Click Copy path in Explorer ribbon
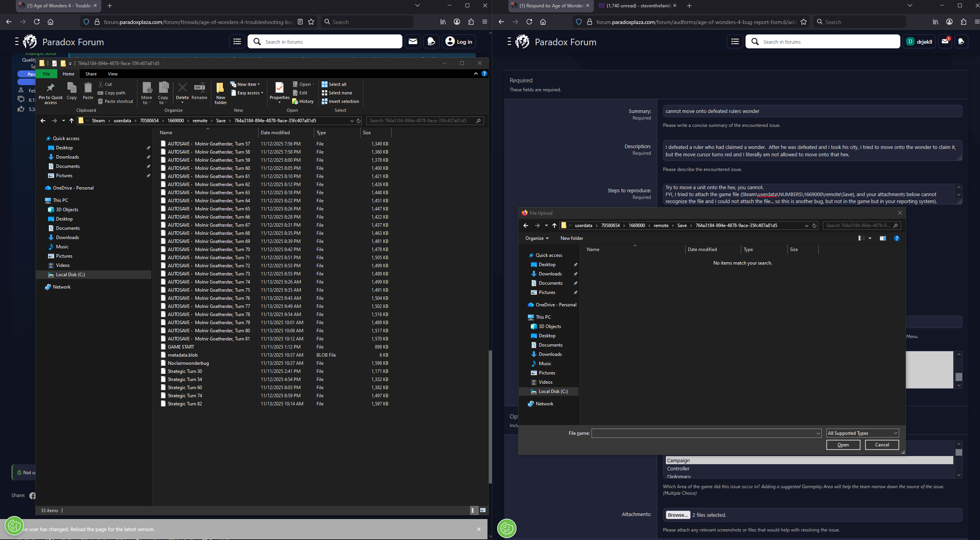980x540 pixels. [x=111, y=93]
